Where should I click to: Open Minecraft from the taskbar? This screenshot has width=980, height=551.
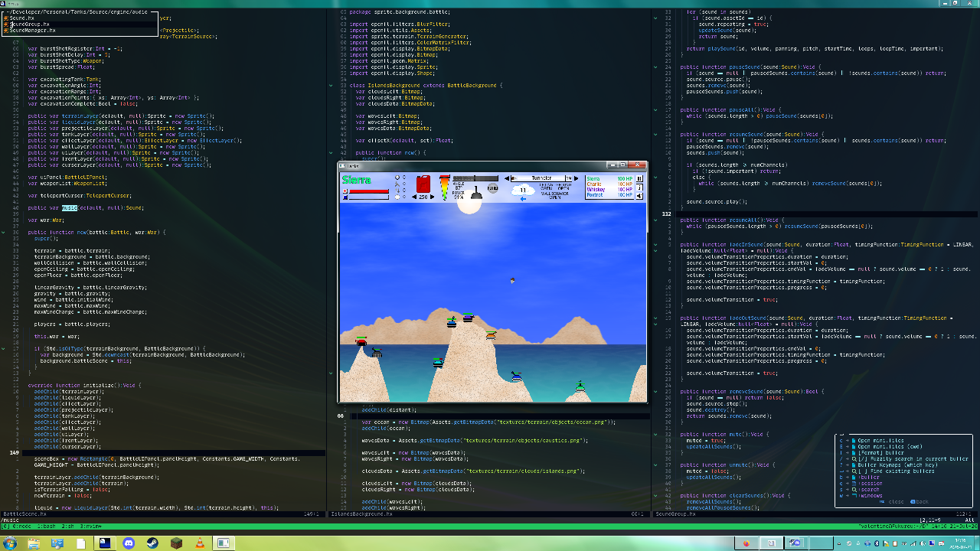click(x=175, y=543)
